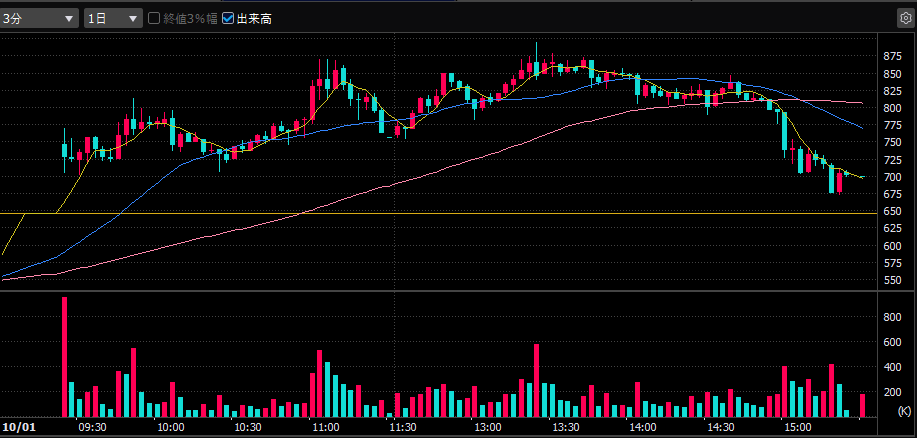The height and width of the screenshot is (438, 917).
Task: Select the 15:00 time axis marker
Action: click(797, 427)
